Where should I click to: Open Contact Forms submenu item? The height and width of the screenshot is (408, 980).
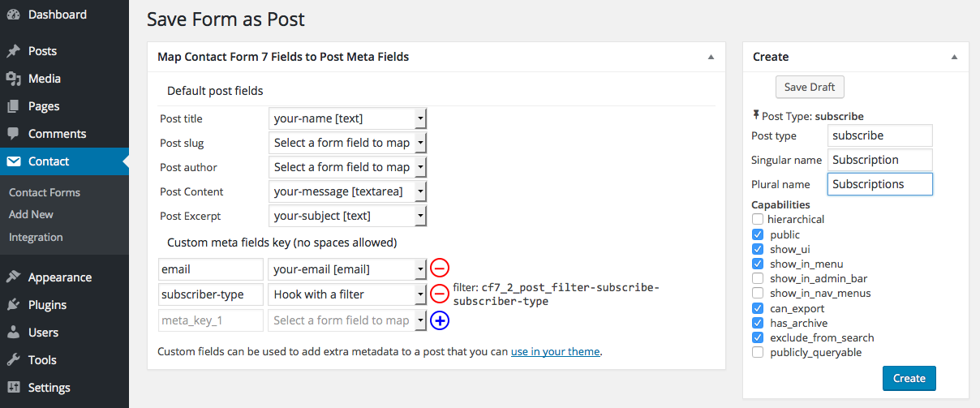coord(45,192)
